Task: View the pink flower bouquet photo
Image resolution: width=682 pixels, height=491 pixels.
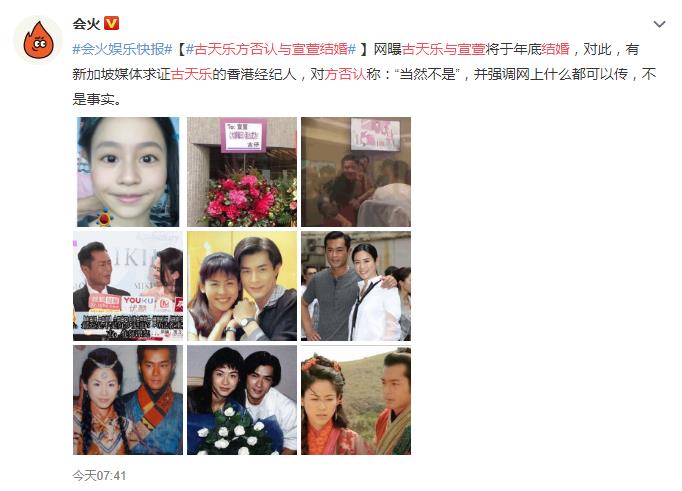Action: [242, 172]
